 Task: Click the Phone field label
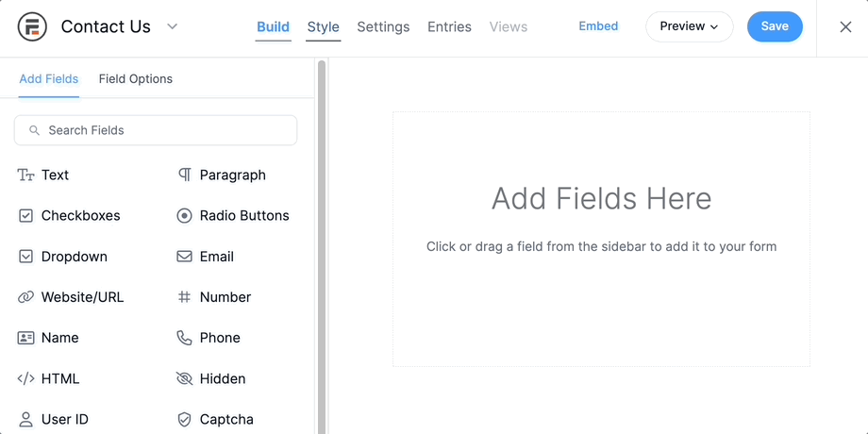click(220, 338)
